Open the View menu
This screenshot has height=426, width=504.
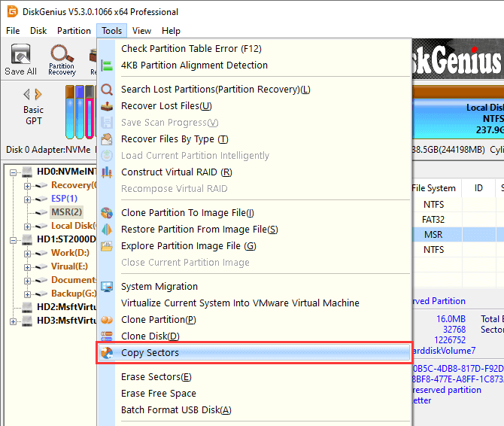[141, 31]
